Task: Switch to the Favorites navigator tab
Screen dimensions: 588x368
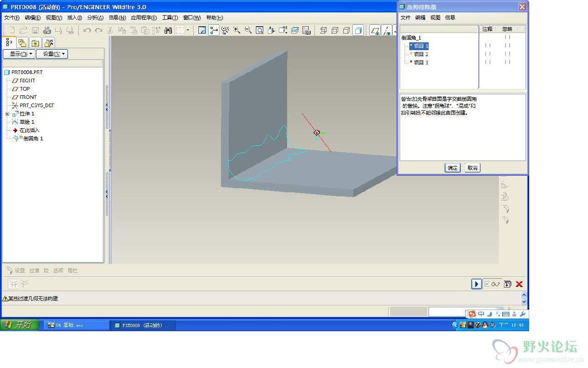Action: (35, 43)
